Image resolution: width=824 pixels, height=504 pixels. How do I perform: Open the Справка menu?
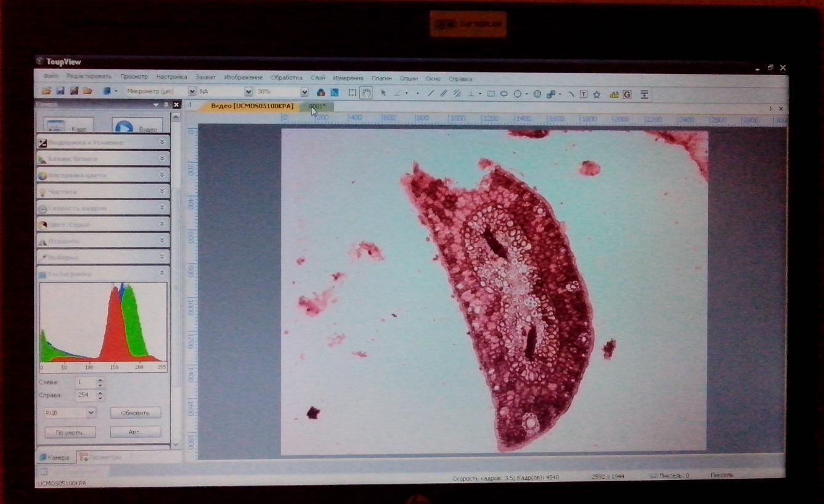click(460, 79)
